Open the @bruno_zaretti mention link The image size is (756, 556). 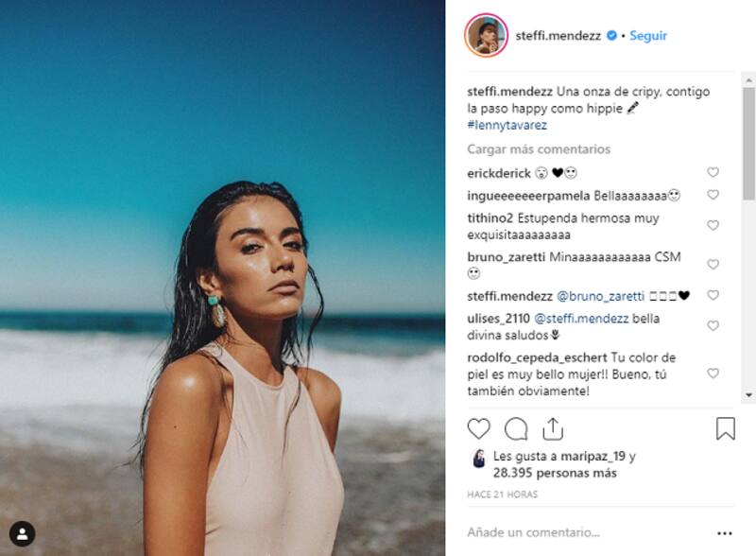pyautogui.click(x=600, y=296)
